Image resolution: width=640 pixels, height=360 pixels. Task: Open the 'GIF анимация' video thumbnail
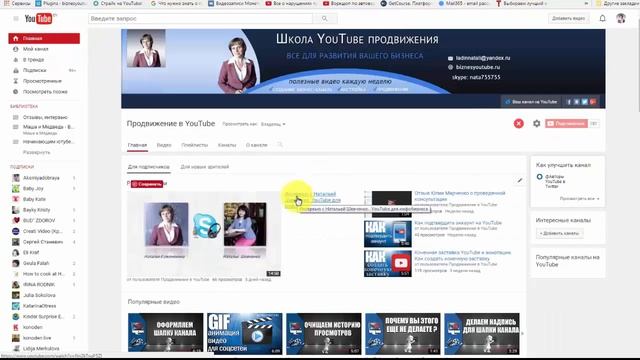tap(244, 333)
